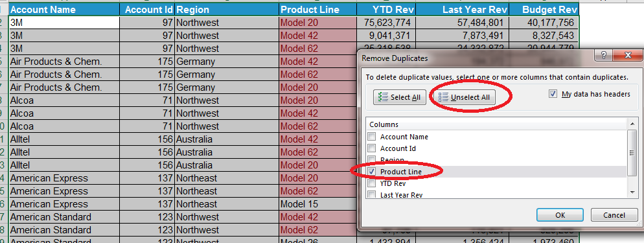Click the Unselect All button
Viewport: 644px width, 243px height.
tap(465, 97)
